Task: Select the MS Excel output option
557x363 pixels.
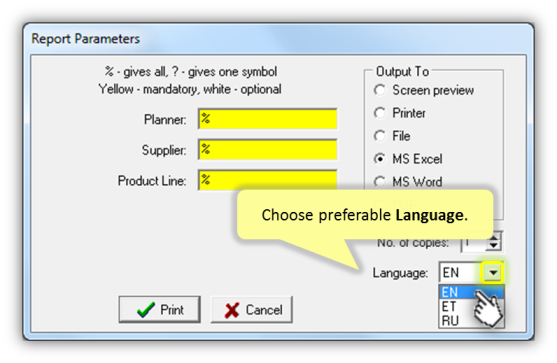Action: tap(380, 159)
